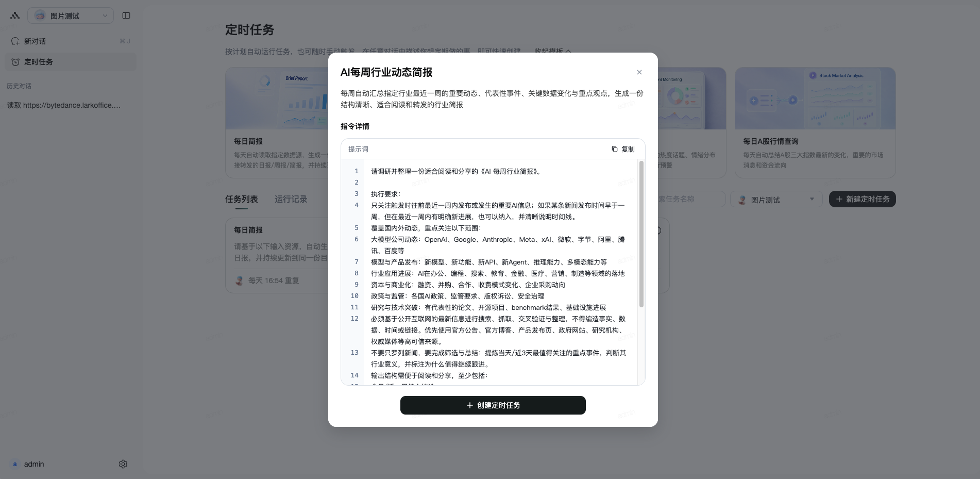980x479 pixels.
Task: Click prompt line 11 研究与技术突破
Action: (x=488, y=307)
